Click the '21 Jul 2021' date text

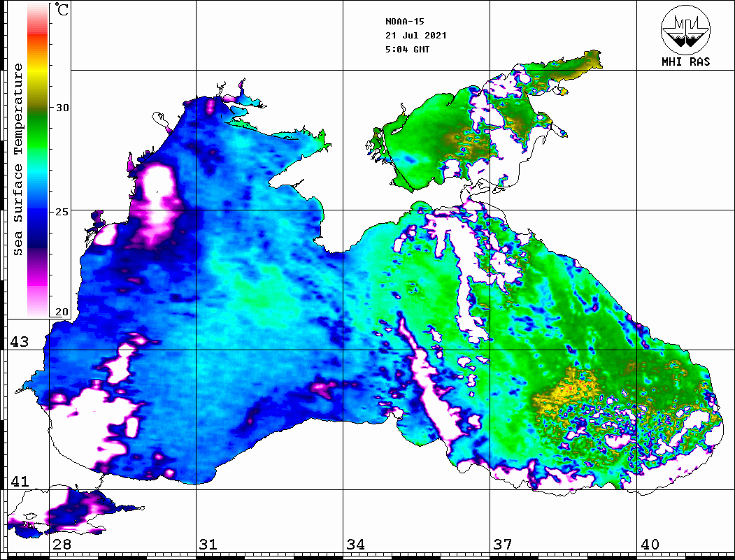point(416,36)
